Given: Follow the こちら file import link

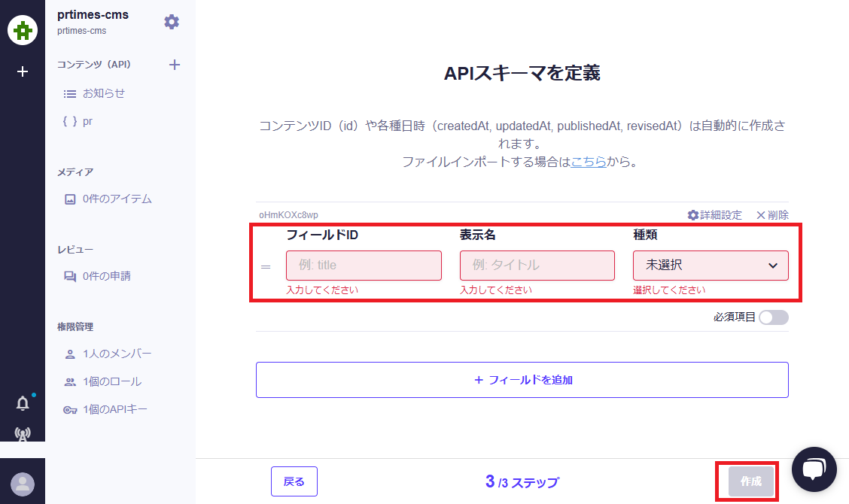Looking at the screenshot, I should 589,161.
